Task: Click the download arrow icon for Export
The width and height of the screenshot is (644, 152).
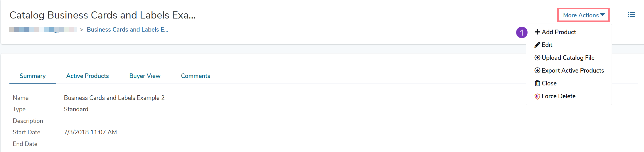Action: (x=537, y=71)
